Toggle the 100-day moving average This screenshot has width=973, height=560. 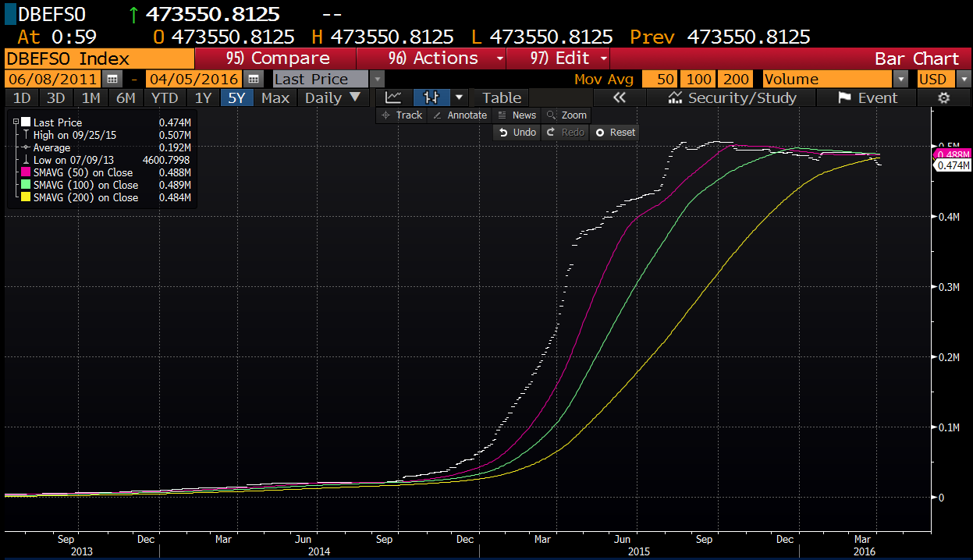click(x=698, y=79)
